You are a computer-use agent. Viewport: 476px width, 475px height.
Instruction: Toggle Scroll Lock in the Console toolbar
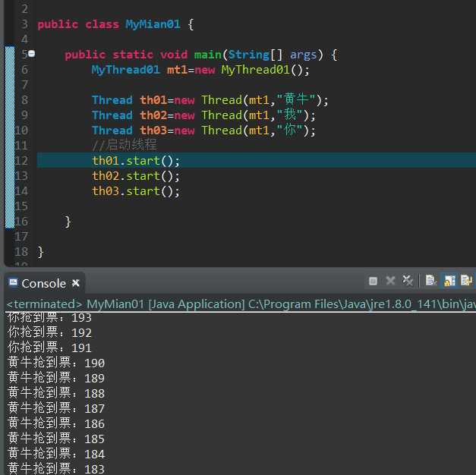tap(449, 281)
